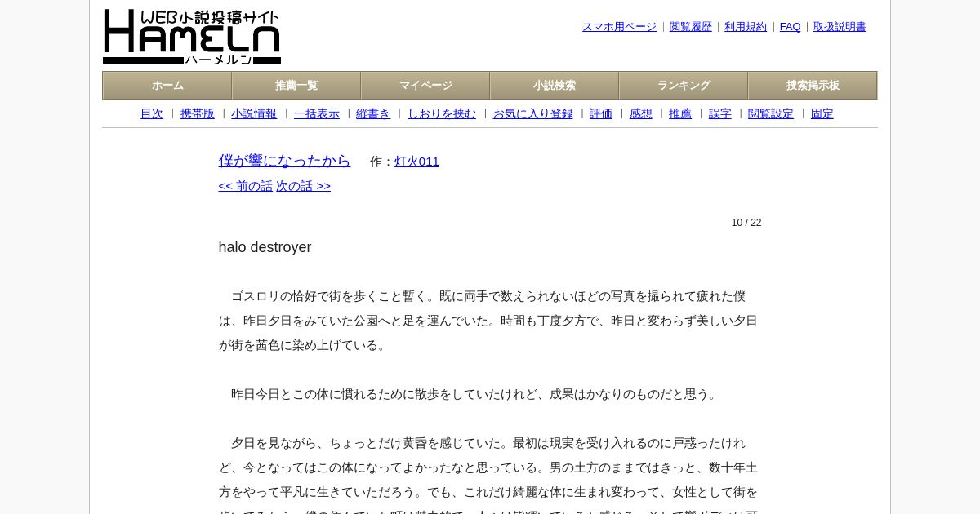Open マイページ navigation tab
Screen dimensions: 980x514
click(425, 86)
